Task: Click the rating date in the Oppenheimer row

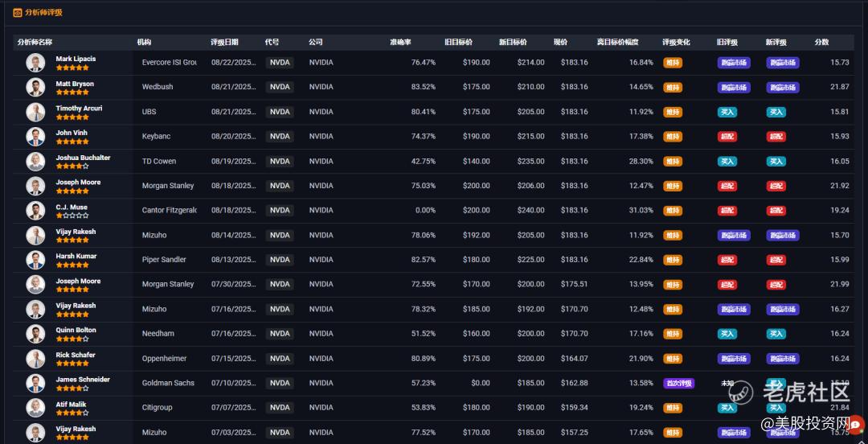Action: [234, 359]
